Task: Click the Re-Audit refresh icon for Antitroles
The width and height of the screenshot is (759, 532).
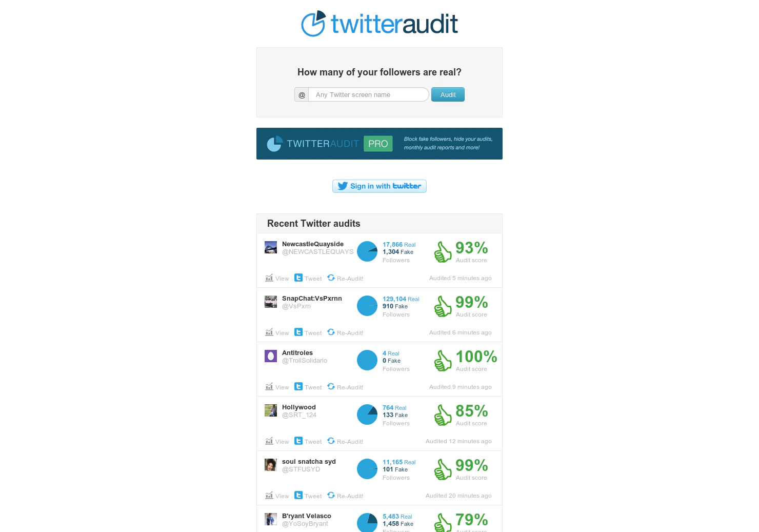Action: coord(331,386)
